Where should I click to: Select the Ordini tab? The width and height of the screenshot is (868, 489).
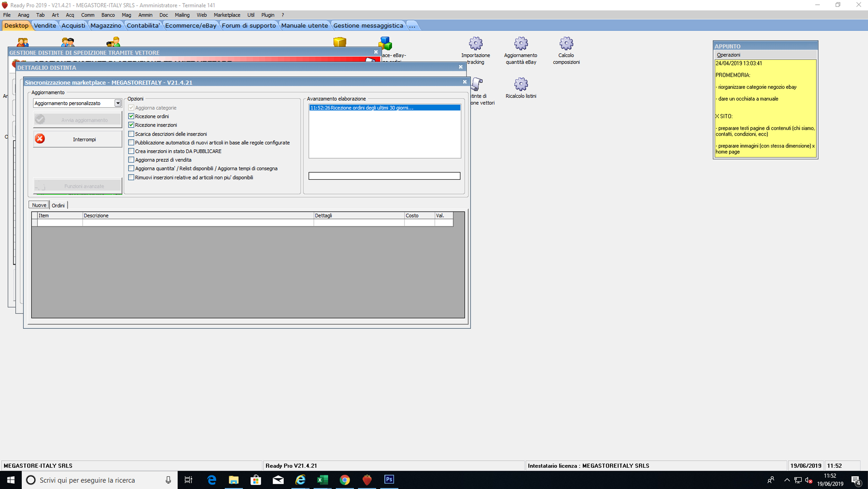coord(58,205)
